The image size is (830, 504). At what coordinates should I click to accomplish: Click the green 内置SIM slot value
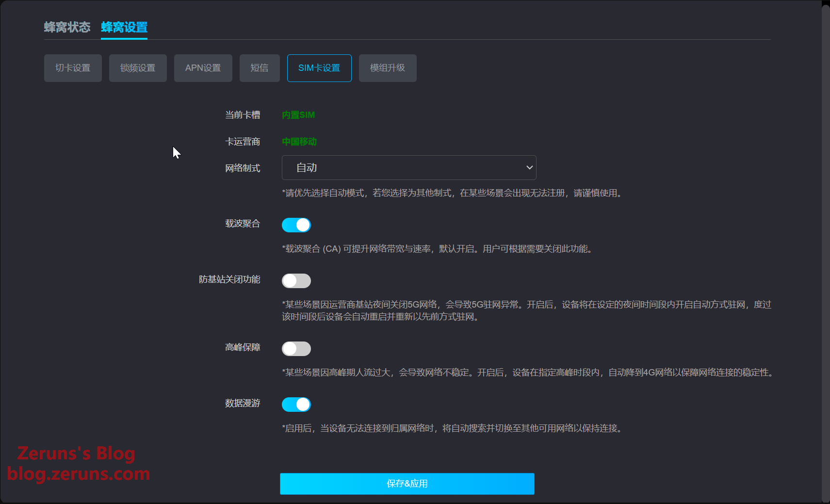coord(298,115)
